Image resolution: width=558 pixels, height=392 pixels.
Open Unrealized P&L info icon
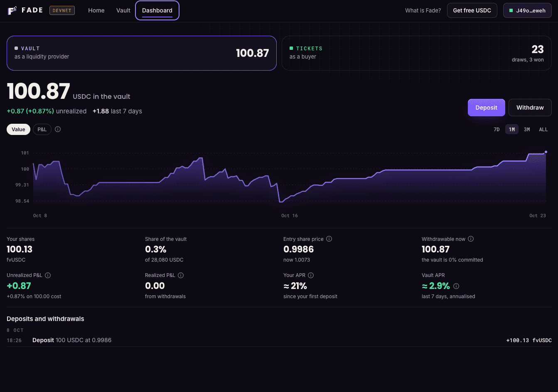[48, 275]
